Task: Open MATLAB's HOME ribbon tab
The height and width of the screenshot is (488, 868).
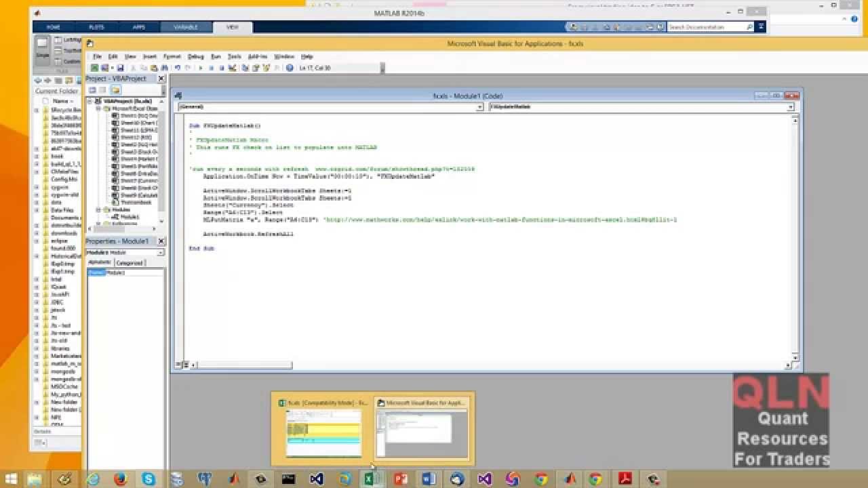Action: click(x=53, y=27)
